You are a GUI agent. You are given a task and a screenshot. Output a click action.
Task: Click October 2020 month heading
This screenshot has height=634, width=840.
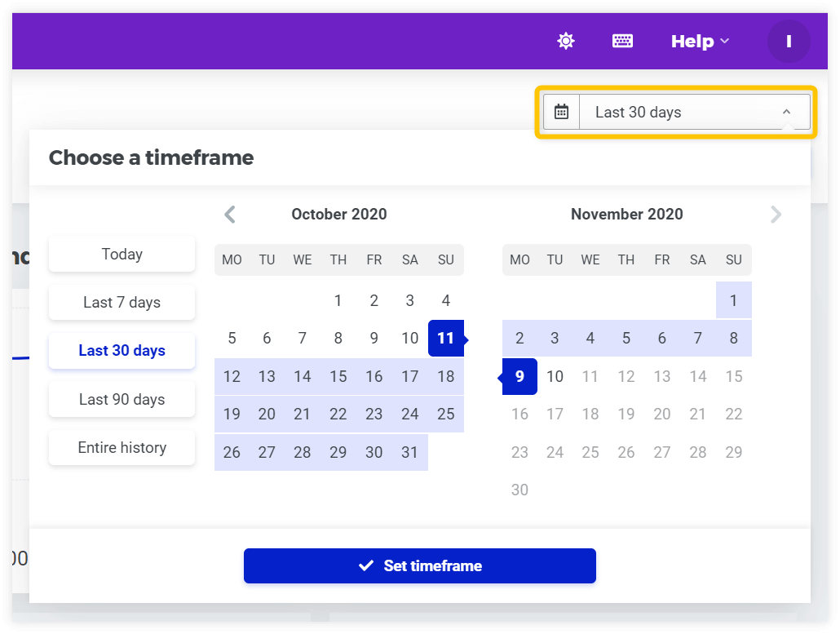[339, 214]
